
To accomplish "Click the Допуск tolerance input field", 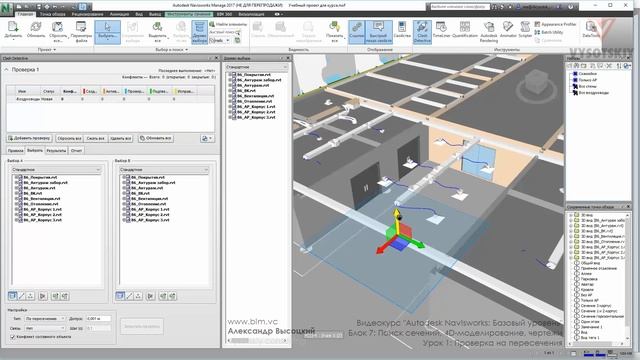I will click(98, 318).
